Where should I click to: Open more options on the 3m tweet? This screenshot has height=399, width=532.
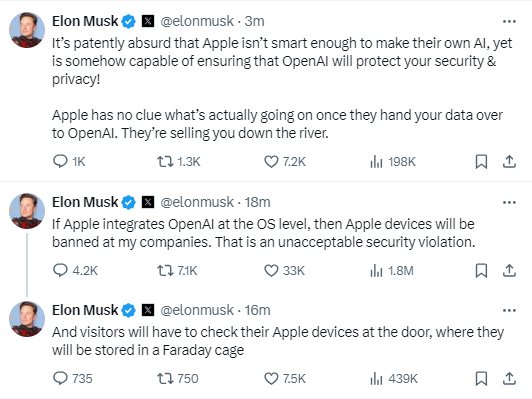[509, 22]
